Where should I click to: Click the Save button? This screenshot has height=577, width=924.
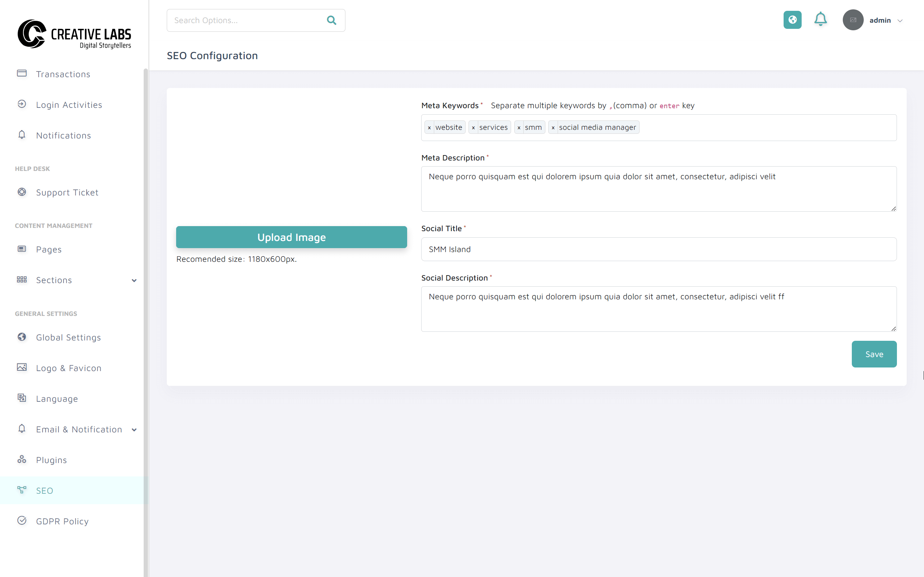(874, 354)
